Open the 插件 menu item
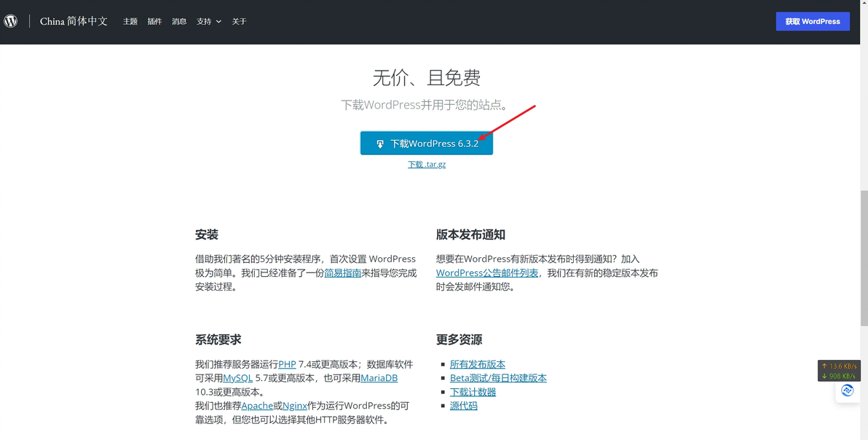Screen dimensions: 868x440 (154, 22)
